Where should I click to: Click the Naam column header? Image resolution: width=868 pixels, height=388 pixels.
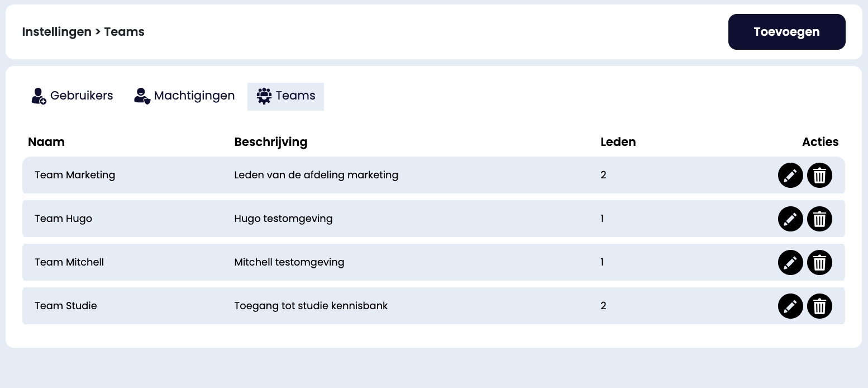coord(46,142)
